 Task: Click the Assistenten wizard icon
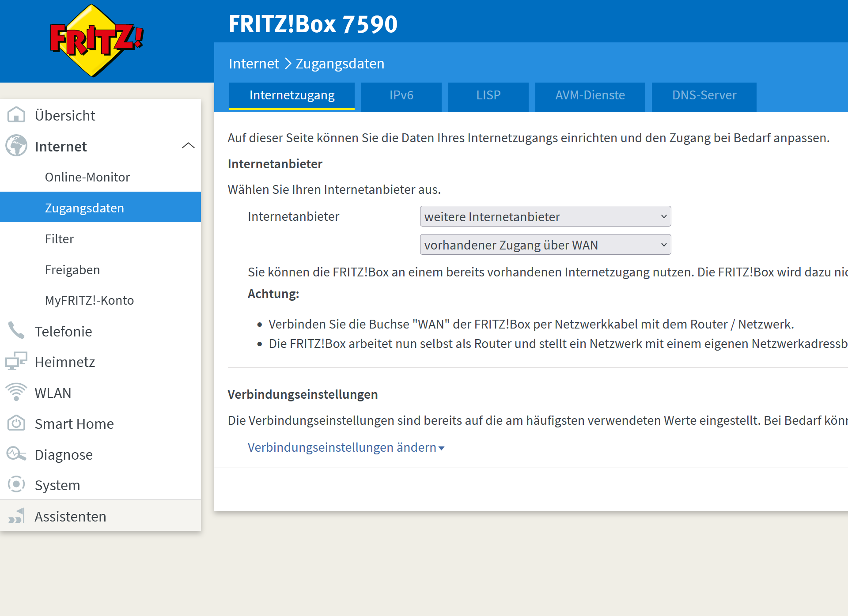click(16, 516)
